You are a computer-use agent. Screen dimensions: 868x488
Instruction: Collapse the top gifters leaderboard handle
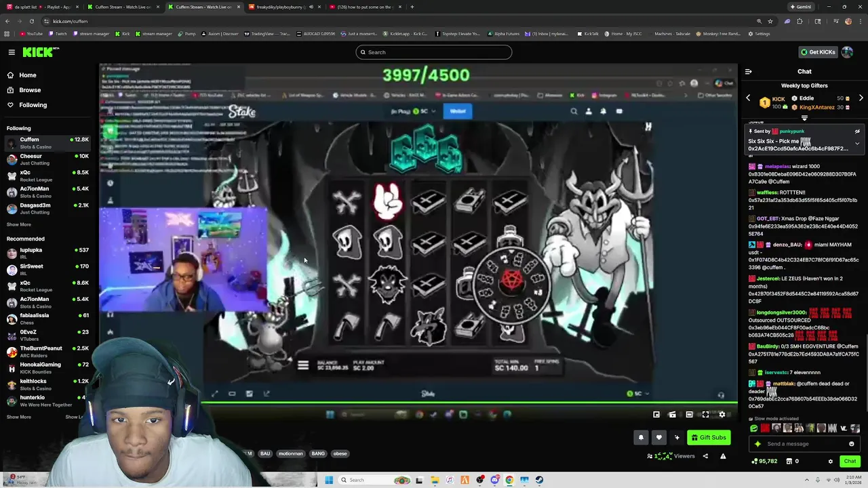804,118
